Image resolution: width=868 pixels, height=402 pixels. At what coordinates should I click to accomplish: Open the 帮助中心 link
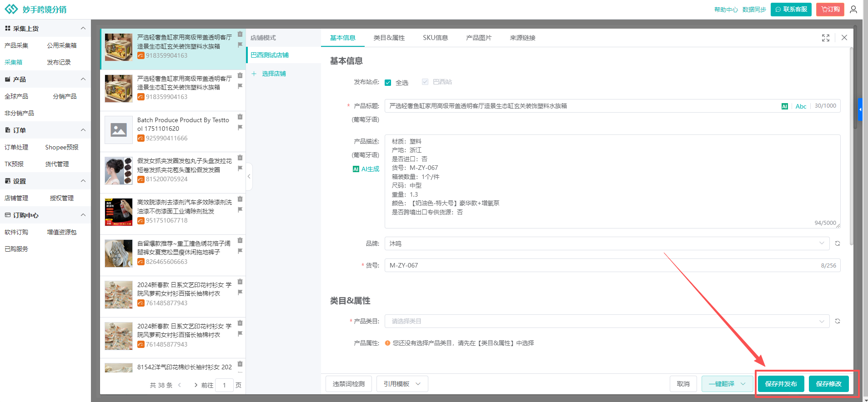tap(726, 10)
